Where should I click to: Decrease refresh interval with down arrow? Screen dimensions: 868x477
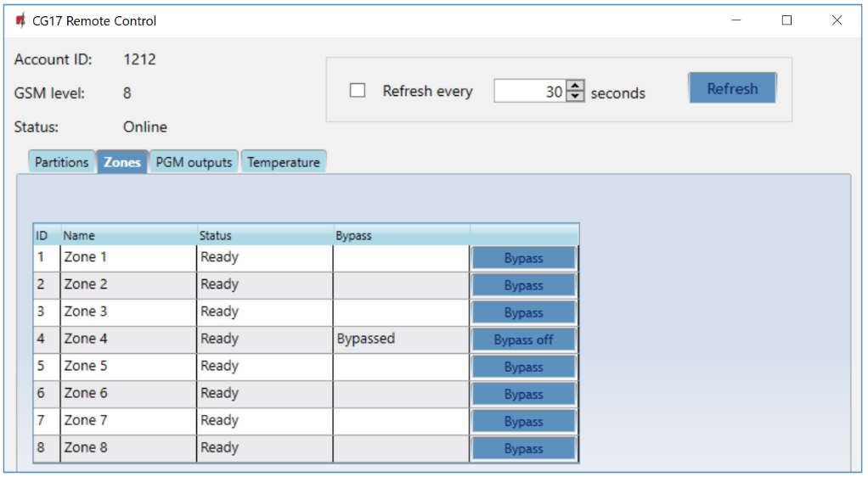tap(576, 97)
